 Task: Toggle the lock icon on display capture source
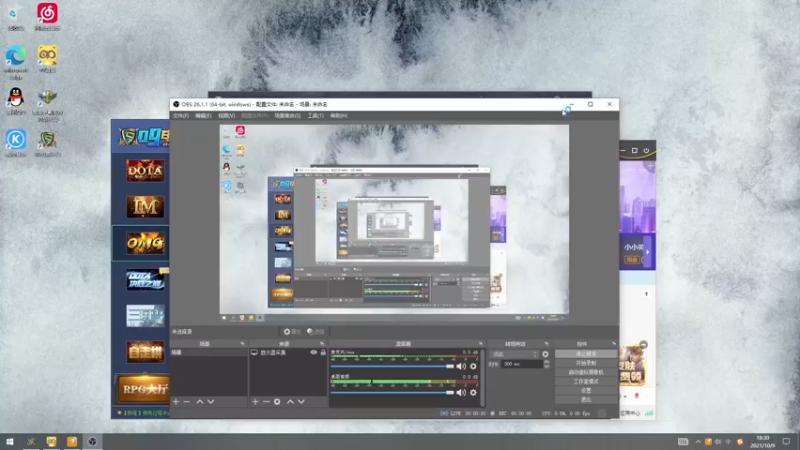pyautogui.click(x=323, y=352)
